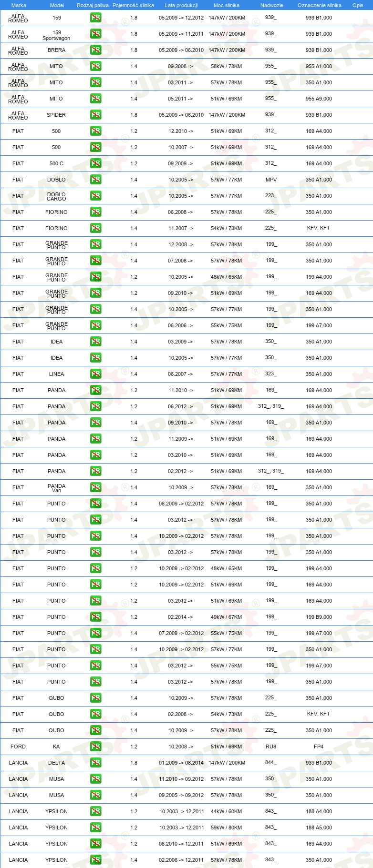This screenshot has height=868, width=373.
Task: Click production date 02.2014 ->
Action: point(181,617)
